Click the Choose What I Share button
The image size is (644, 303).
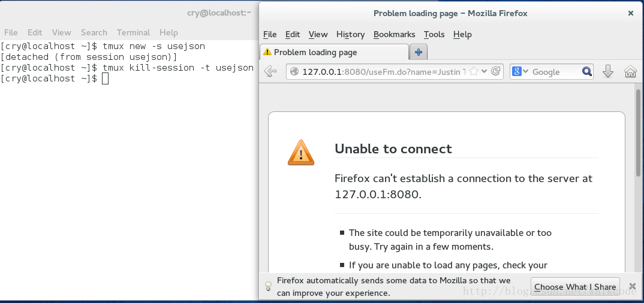pyautogui.click(x=575, y=287)
